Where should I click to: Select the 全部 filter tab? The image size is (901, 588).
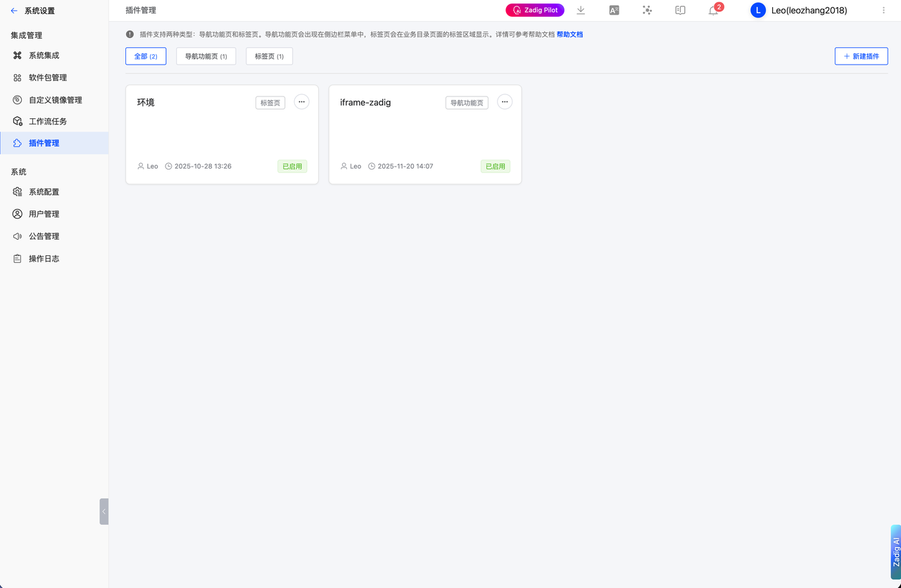[146, 56]
